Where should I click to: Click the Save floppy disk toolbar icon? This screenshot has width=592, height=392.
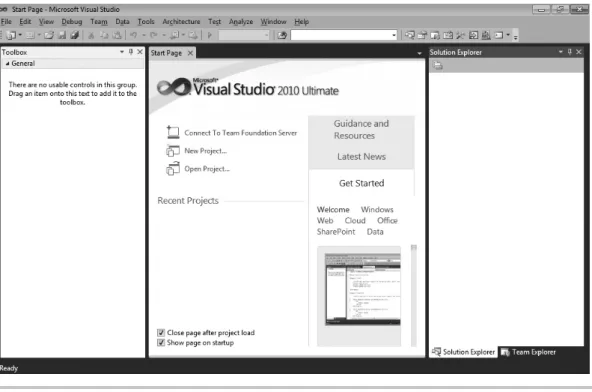pos(62,35)
